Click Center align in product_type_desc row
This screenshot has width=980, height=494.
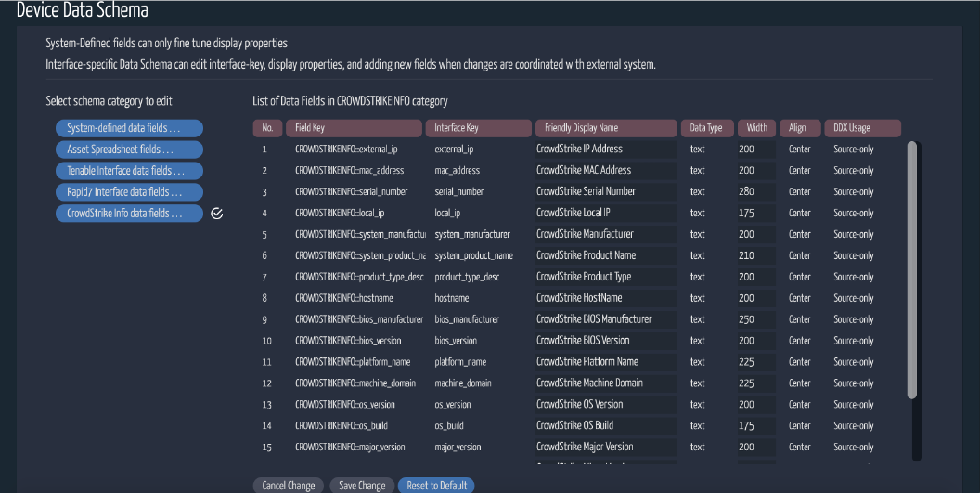[799, 277]
